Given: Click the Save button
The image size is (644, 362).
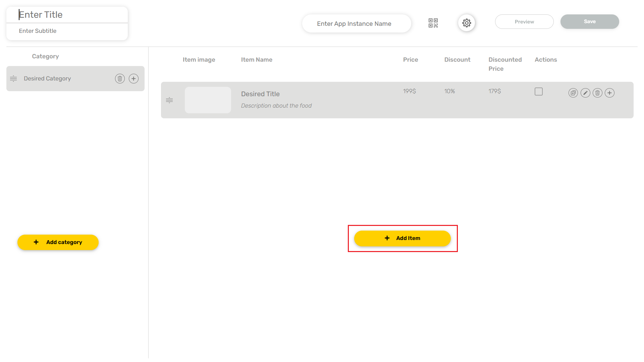Looking at the screenshot, I should click(589, 22).
